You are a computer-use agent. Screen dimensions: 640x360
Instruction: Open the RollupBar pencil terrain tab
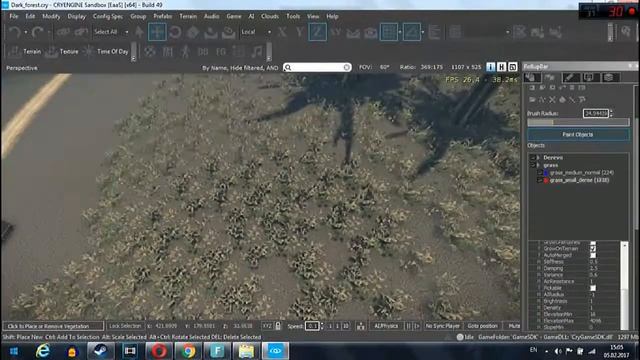coord(571,77)
